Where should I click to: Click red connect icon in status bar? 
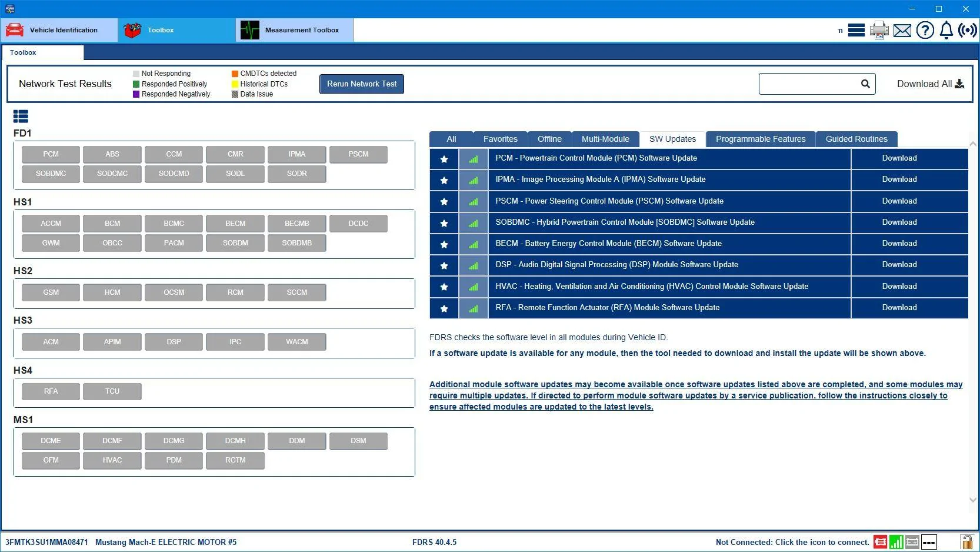click(x=880, y=542)
